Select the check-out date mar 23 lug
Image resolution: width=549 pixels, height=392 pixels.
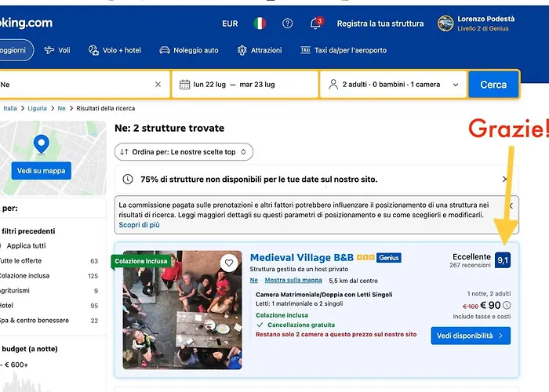point(257,85)
